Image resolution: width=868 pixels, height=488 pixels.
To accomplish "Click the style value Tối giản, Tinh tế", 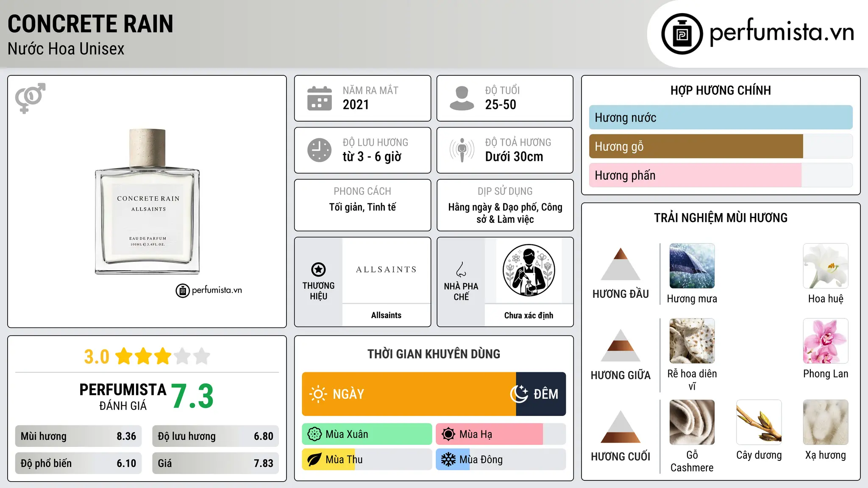I will point(362,207).
